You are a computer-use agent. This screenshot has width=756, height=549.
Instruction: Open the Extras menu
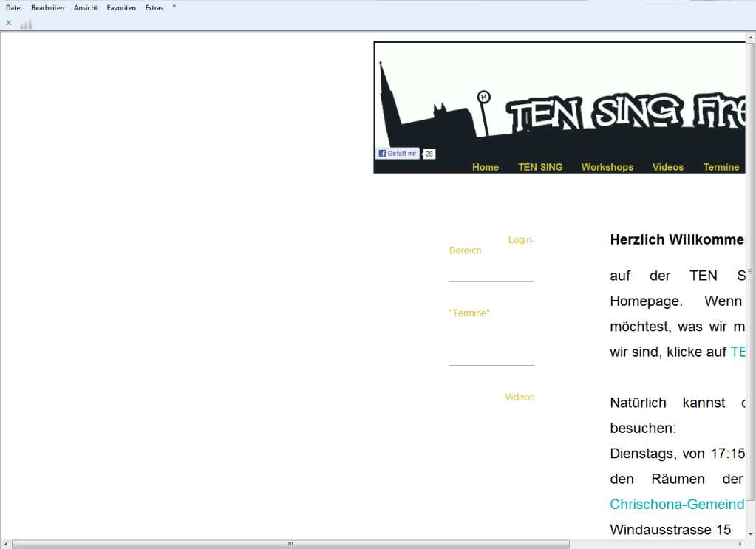pos(154,7)
